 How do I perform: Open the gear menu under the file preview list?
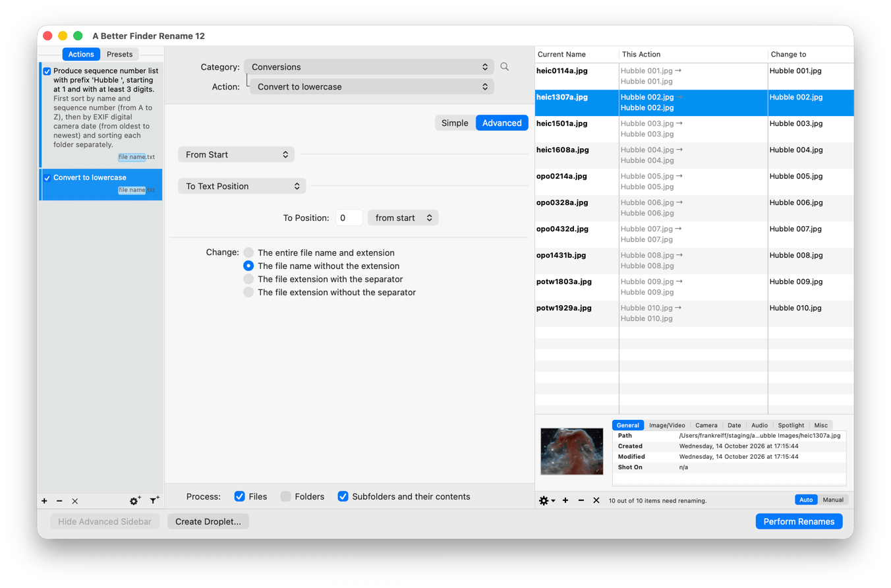point(546,500)
